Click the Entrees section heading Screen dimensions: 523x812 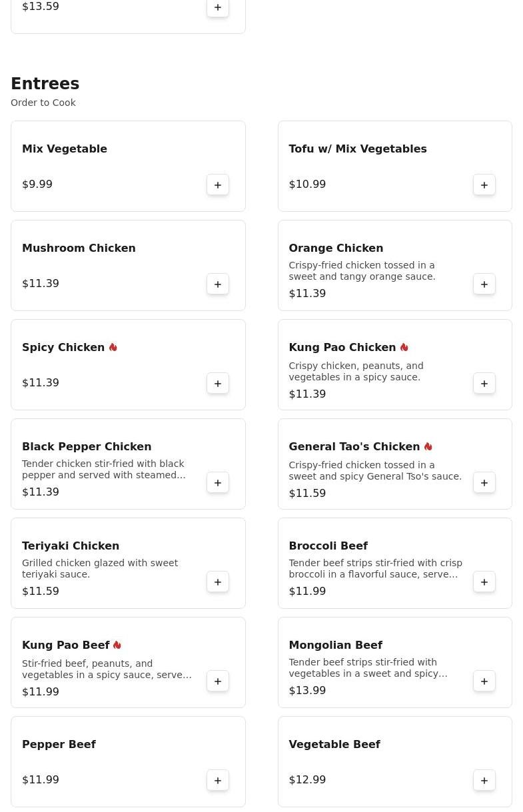click(x=45, y=84)
